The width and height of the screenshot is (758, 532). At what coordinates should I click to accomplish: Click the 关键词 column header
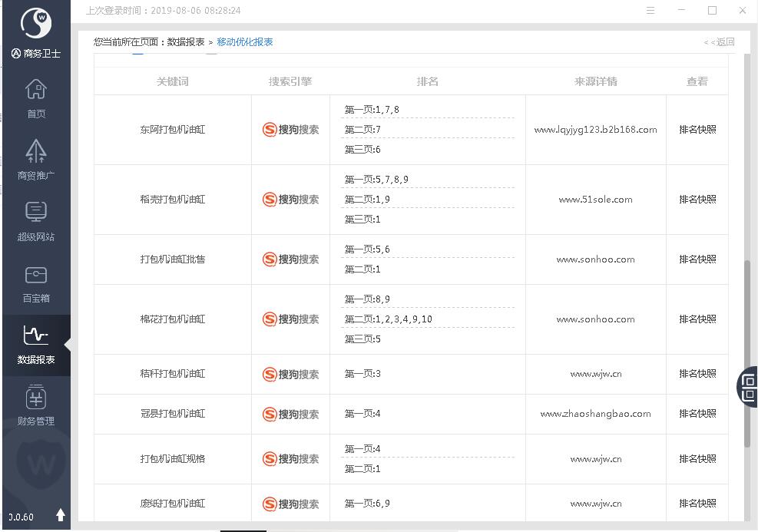click(x=173, y=81)
